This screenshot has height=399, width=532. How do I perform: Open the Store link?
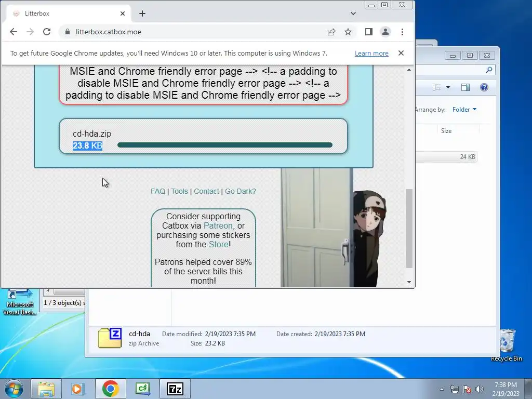tap(219, 244)
